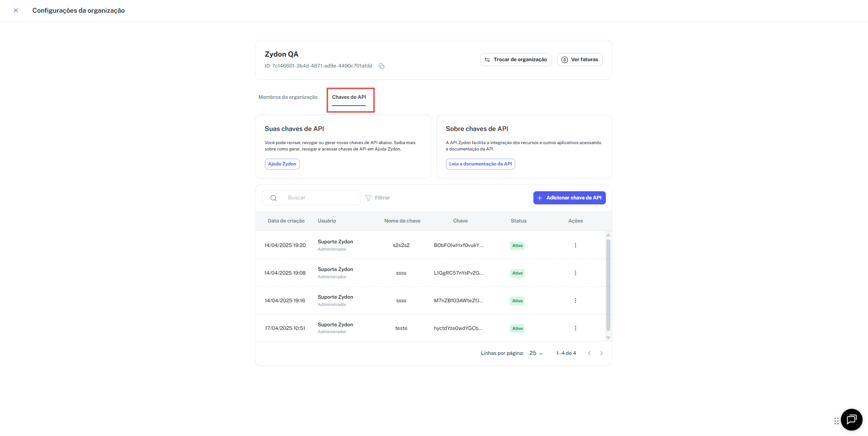Click Trocar de organização button
This screenshot has width=868, height=436.
(516, 60)
